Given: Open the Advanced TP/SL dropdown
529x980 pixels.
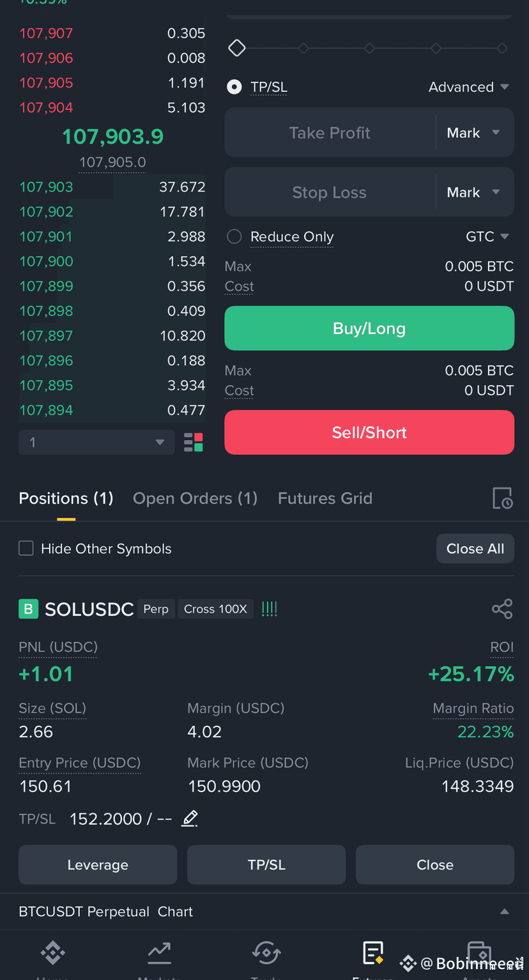Looking at the screenshot, I should (469, 87).
